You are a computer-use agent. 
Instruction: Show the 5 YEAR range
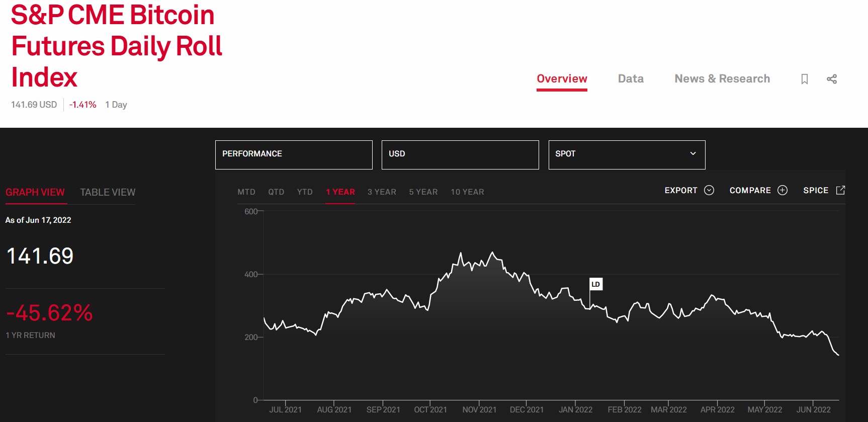[x=423, y=192]
